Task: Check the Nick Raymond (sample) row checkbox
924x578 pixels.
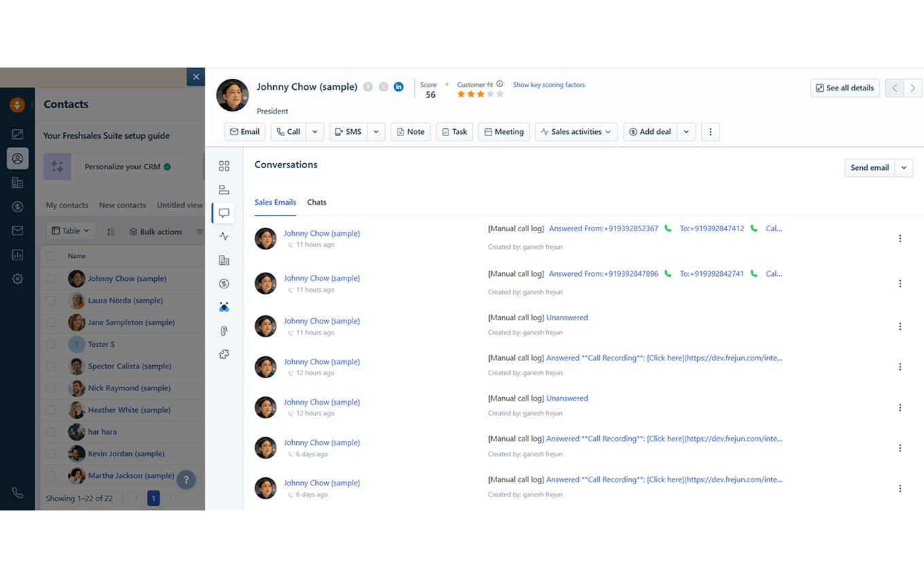Action: tap(51, 388)
